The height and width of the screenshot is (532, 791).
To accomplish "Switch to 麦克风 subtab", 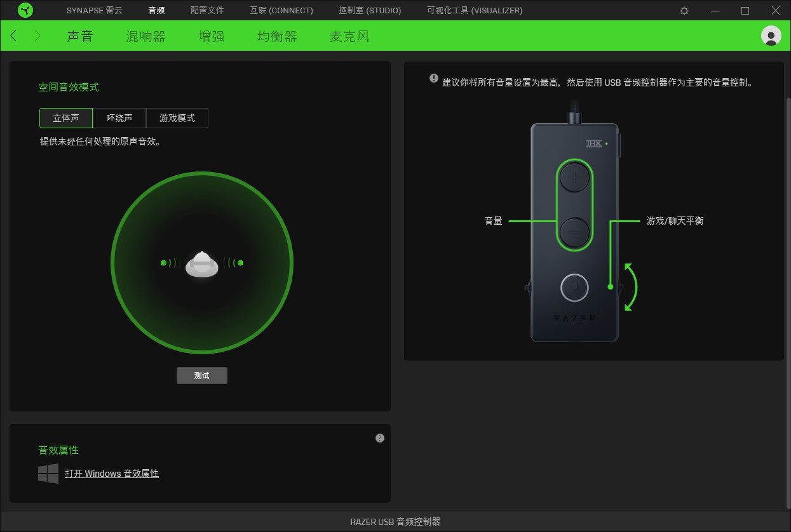I will (349, 36).
